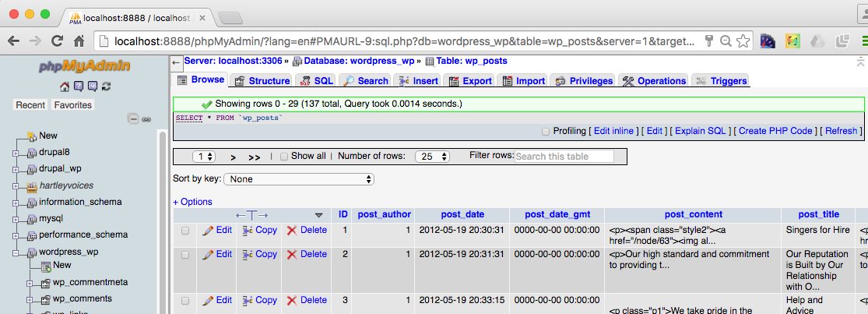
Task: Open the column options dropdown triangle in header
Action: click(318, 215)
